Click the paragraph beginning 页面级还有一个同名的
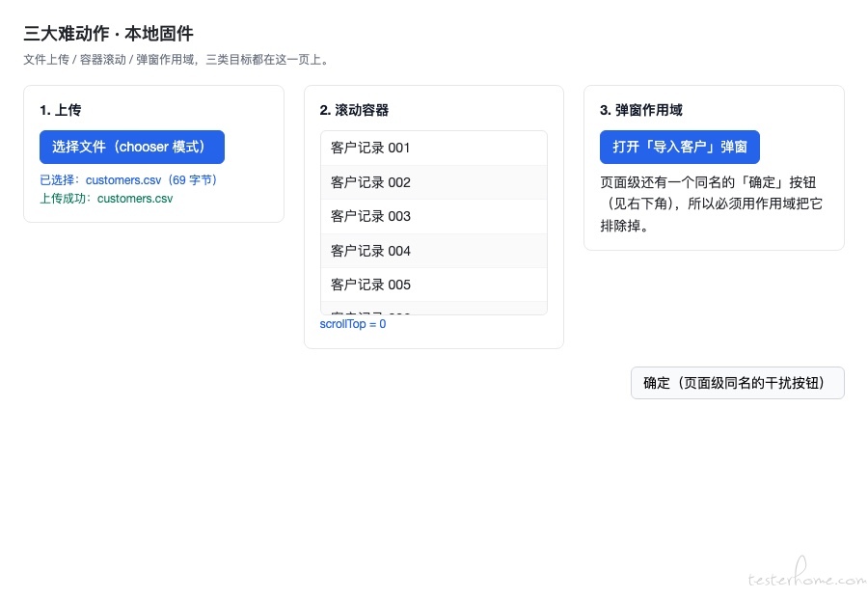Viewport: 868px width, 598px height. (x=712, y=204)
